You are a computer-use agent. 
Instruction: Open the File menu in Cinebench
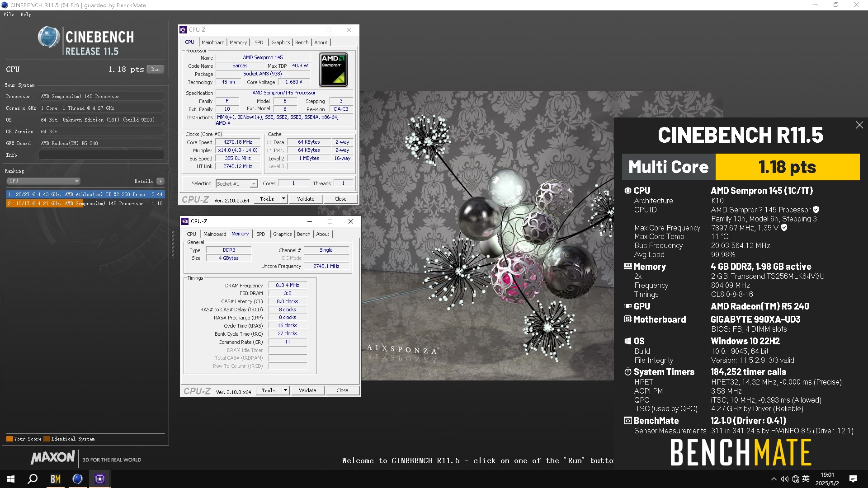click(x=9, y=14)
